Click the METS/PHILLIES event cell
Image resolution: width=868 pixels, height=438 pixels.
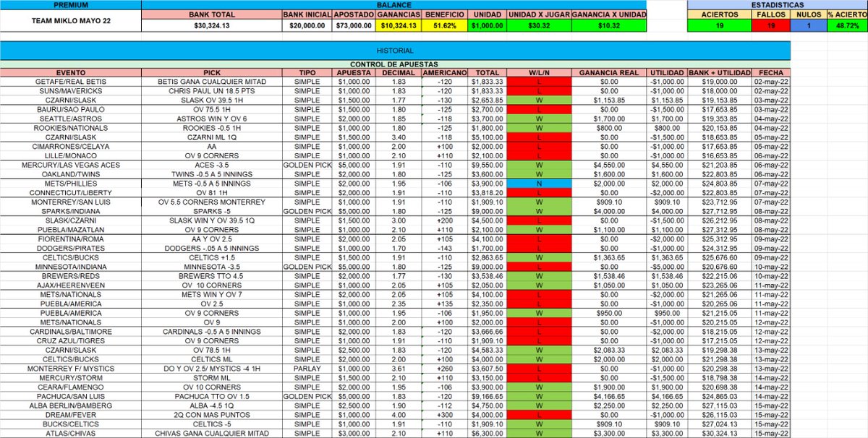tap(70, 185)
